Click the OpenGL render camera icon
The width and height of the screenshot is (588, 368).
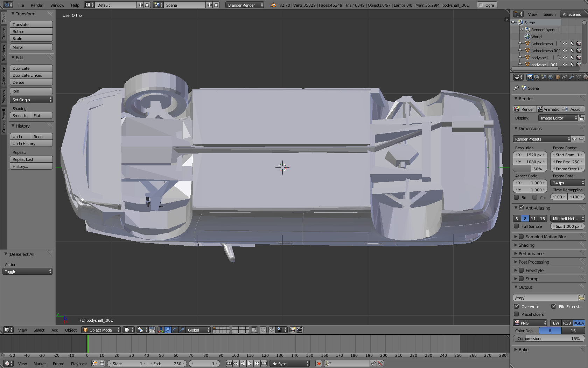click(x=293, y=330)
